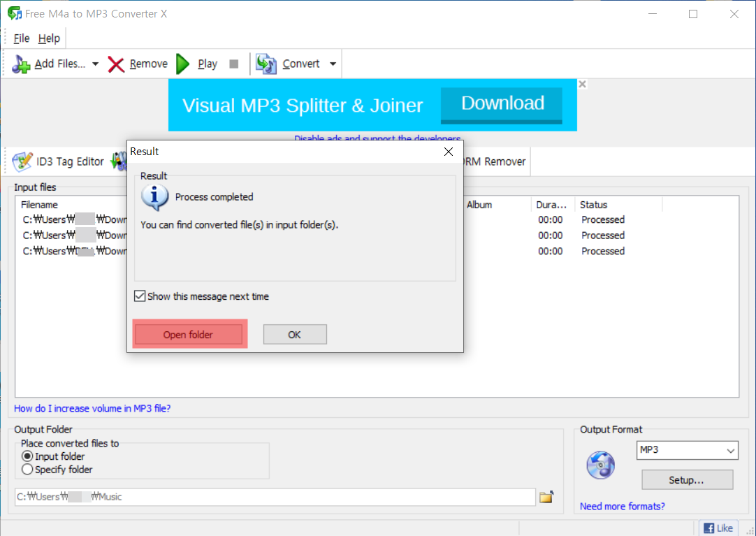Close the Result dialog with X
This screenshot has width=756, height=536.
[449, 152]
